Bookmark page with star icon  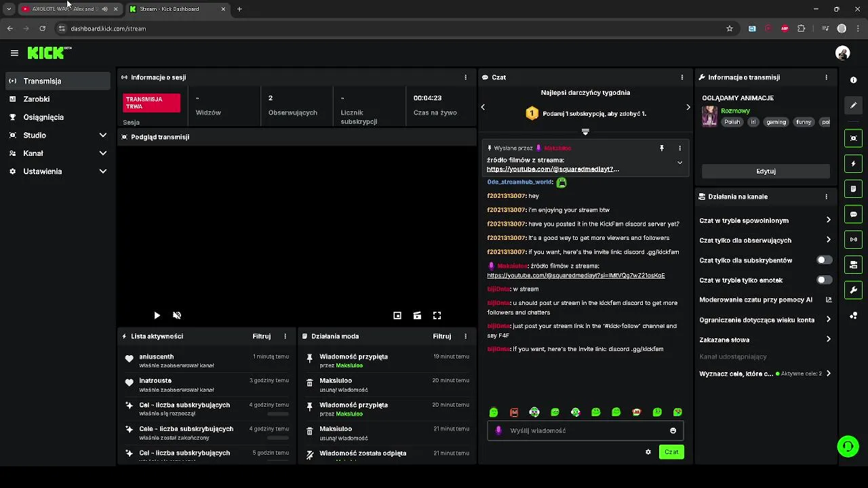[x=730, y=28]
